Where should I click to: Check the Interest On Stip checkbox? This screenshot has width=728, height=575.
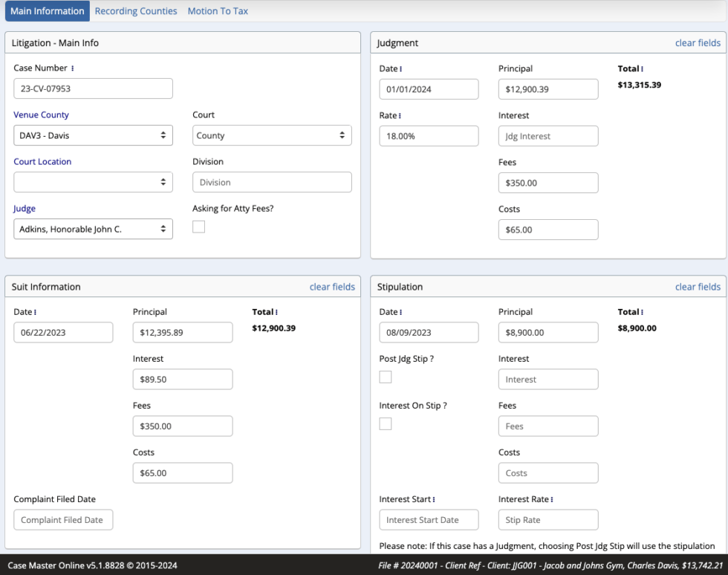[386, 423]
